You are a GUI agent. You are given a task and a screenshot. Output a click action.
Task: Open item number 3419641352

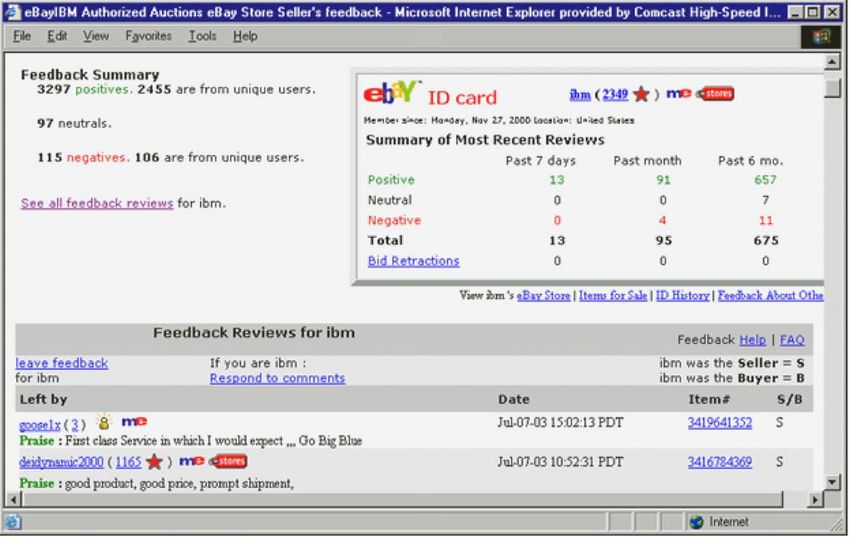(719, 422)
